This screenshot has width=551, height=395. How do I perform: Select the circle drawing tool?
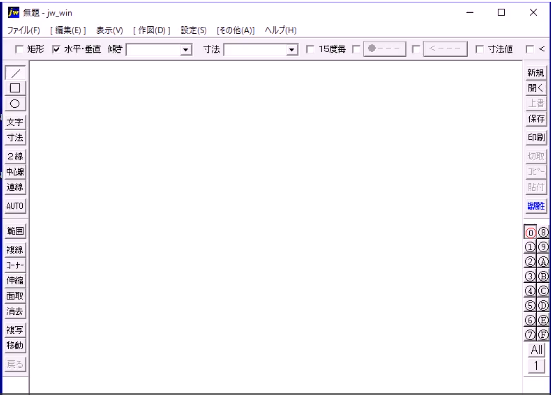click(x=15, y=103)
